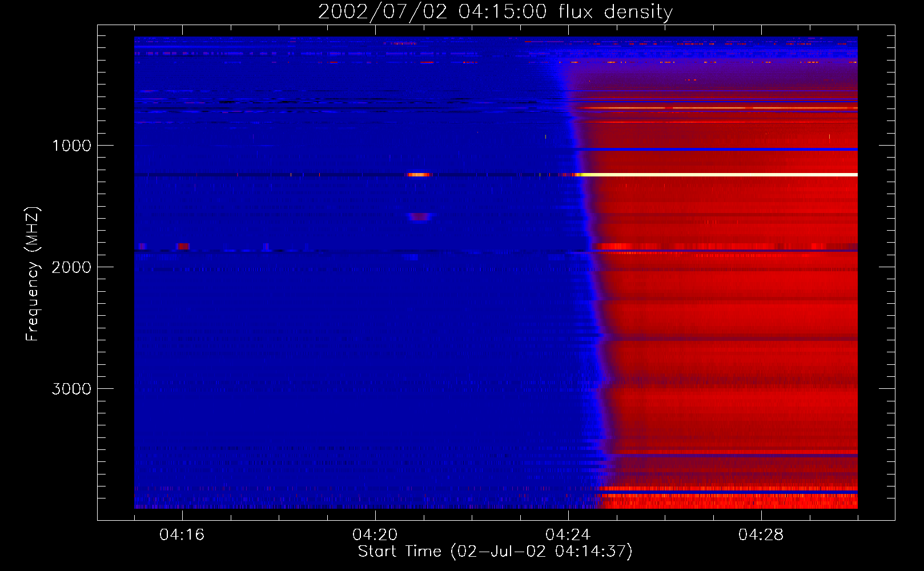Click the 'Frequency (MHZ)' axis label
The image size is (924, 571).
click(33, 274)
